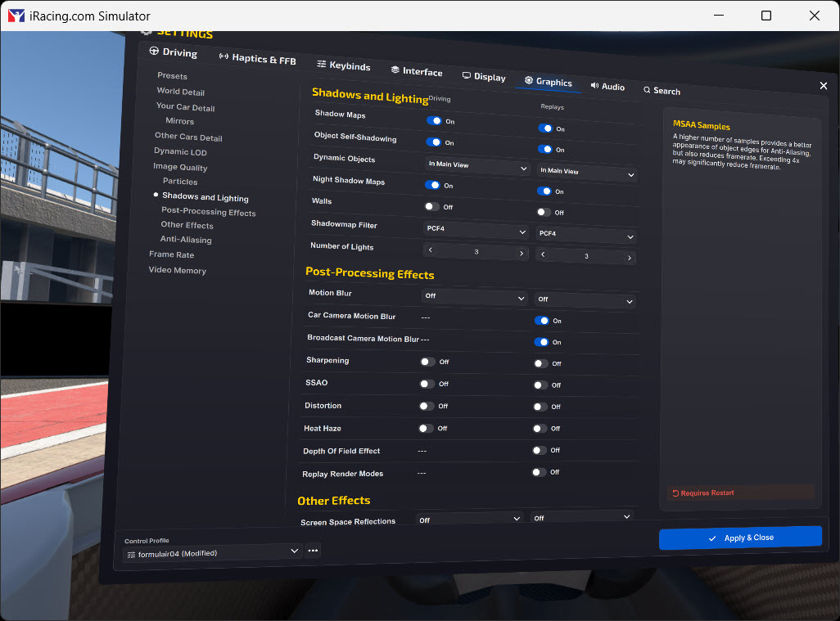Switch to the Interface tab
The width and height of the screenshot is (840, 621).
click(417, 71)
